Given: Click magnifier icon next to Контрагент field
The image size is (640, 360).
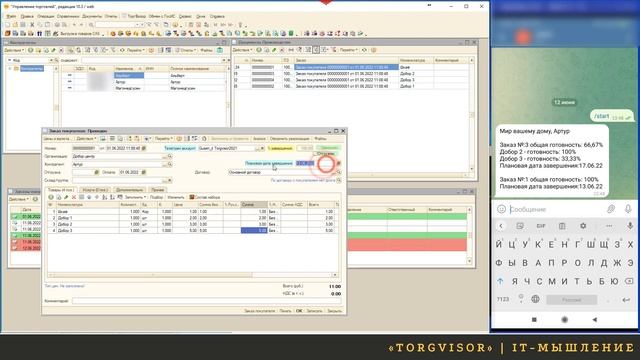Looking at the screenshot, I should coord(170,164).
